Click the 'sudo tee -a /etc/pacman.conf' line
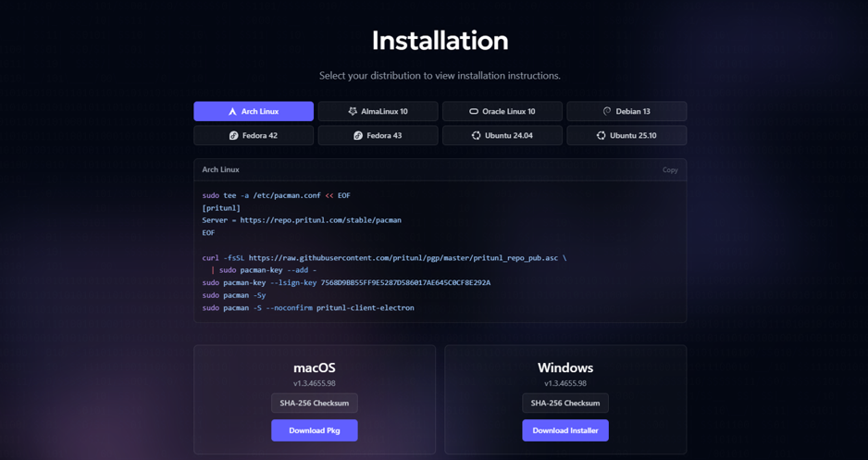 tap(277, 195)
